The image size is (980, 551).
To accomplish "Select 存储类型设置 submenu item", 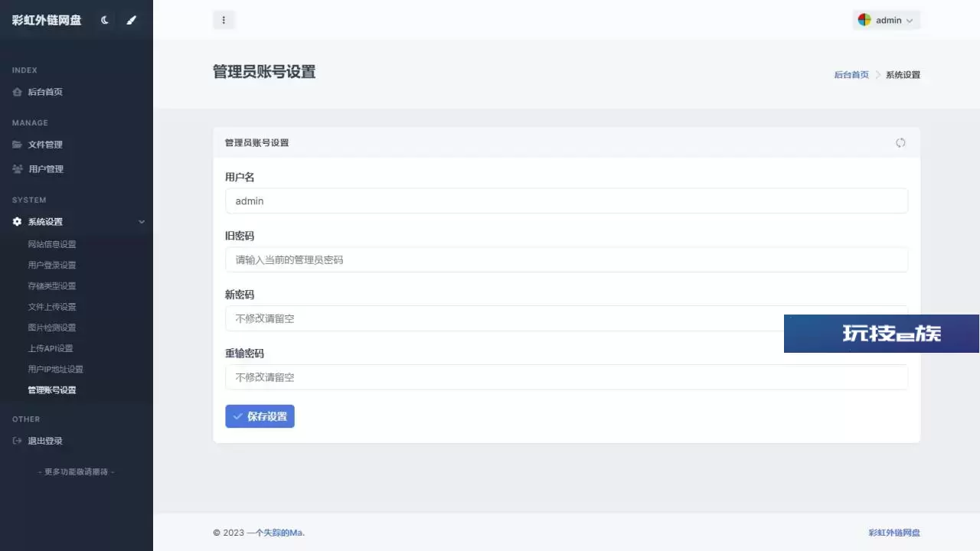I will 52,286.
